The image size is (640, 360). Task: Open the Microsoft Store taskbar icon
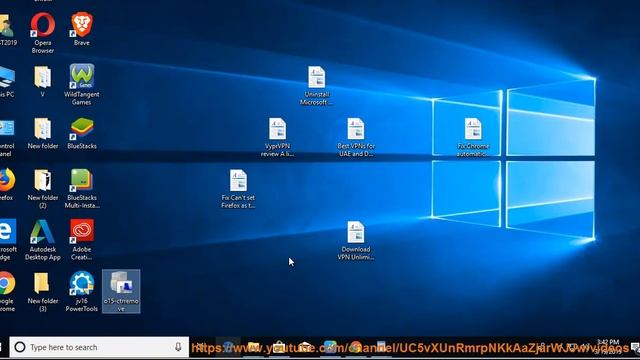pos(279,347)
